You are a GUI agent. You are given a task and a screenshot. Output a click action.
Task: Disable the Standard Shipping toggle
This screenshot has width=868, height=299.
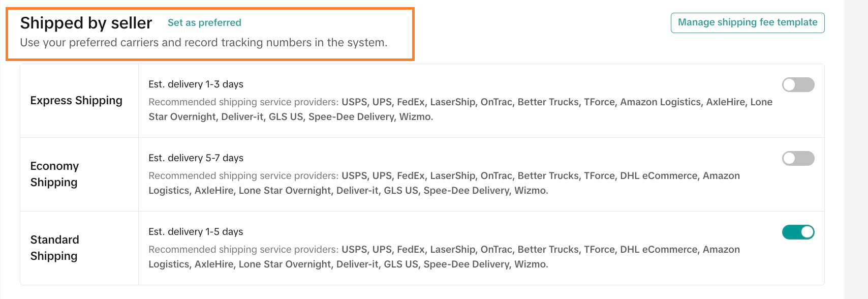coord(798,232)
